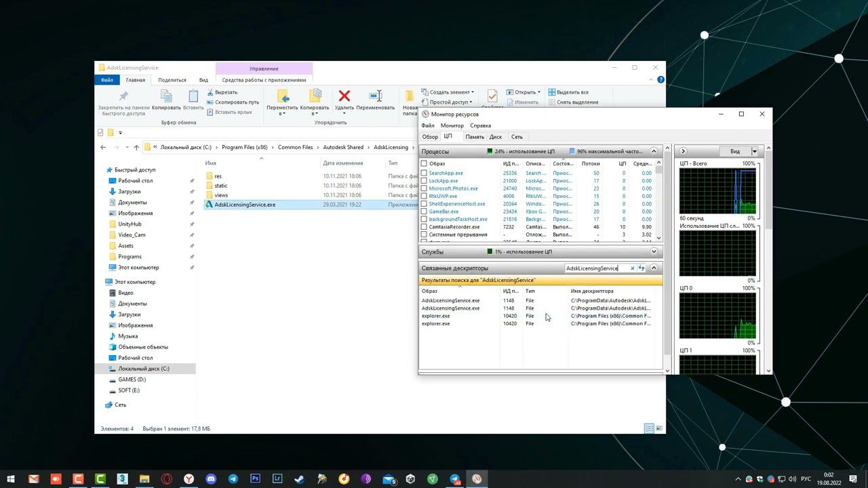Check the SearchApp.exe process checkbox
The height and width of the screenshot is (488, 868).
click(424, 173)
